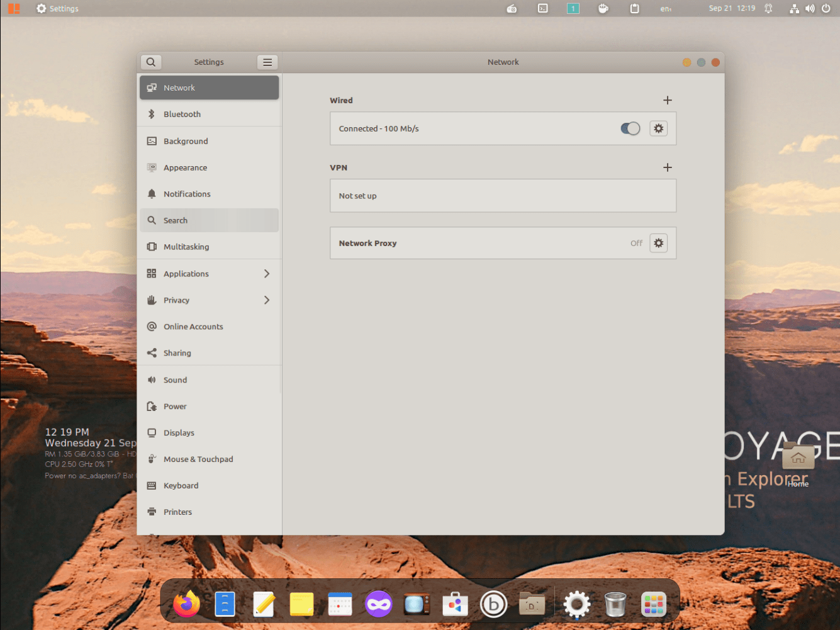
Task: Add a new VPN connection with the plus button
Action: (668, 167)
